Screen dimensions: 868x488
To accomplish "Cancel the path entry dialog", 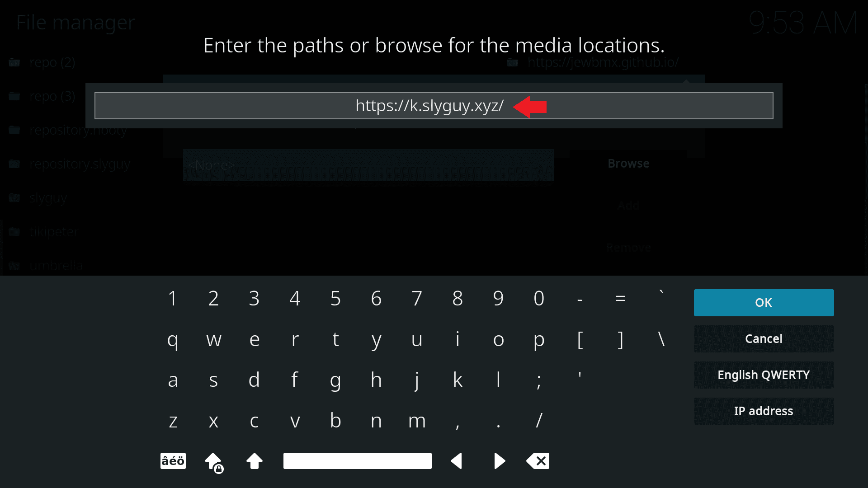I will click(x=764, y=339).
